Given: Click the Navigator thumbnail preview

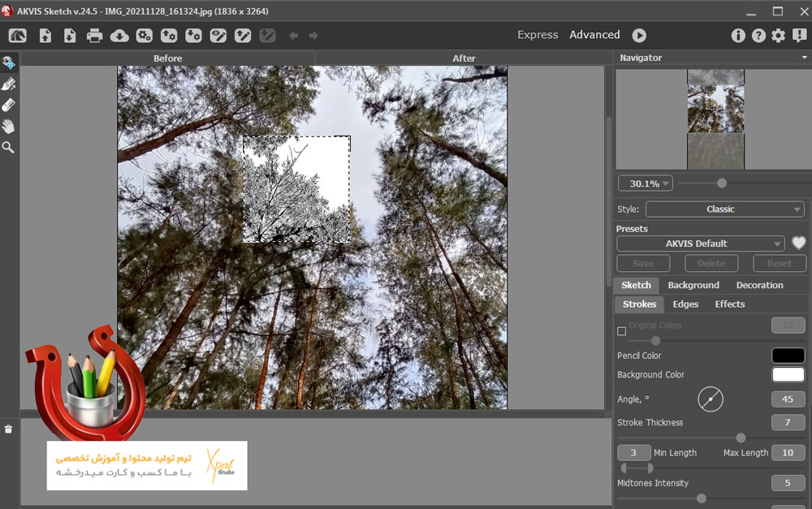Looking at the screenshot, I should pos(715,119).
